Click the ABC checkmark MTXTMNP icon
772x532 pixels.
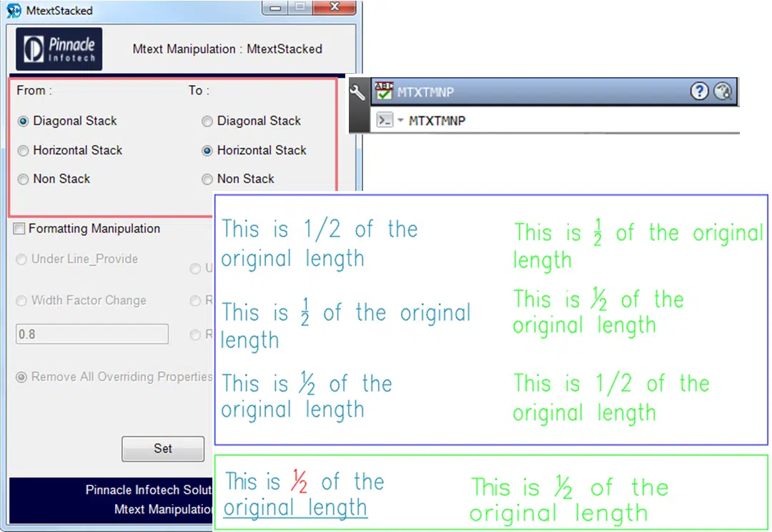384,92
